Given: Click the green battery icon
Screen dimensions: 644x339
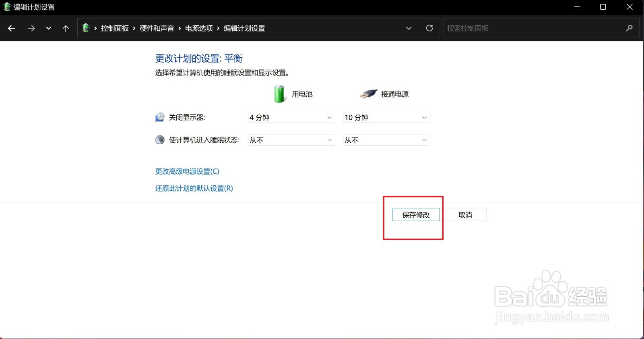Looking at the screenshot, I should pyautogui.click(x=279, y=94).
